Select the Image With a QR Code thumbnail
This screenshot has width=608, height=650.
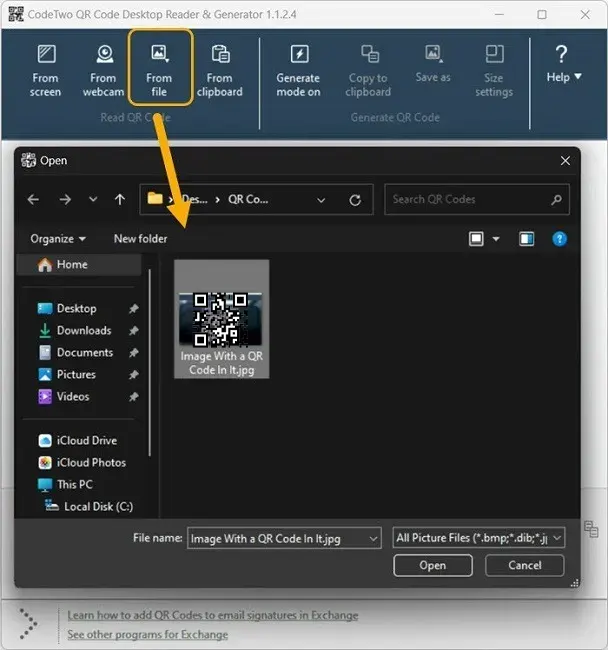(x=221, y=319)
